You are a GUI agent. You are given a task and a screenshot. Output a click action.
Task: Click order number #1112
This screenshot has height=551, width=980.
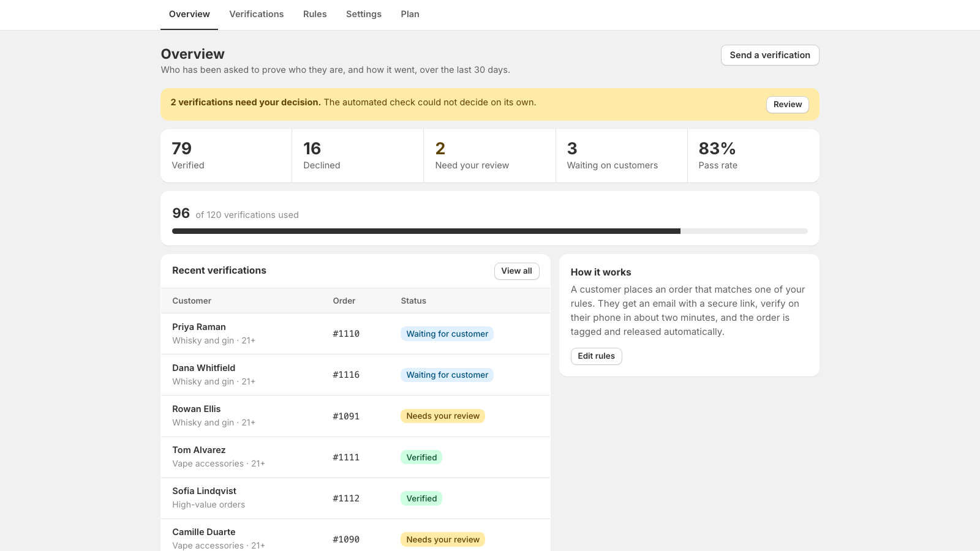[346, 498]
